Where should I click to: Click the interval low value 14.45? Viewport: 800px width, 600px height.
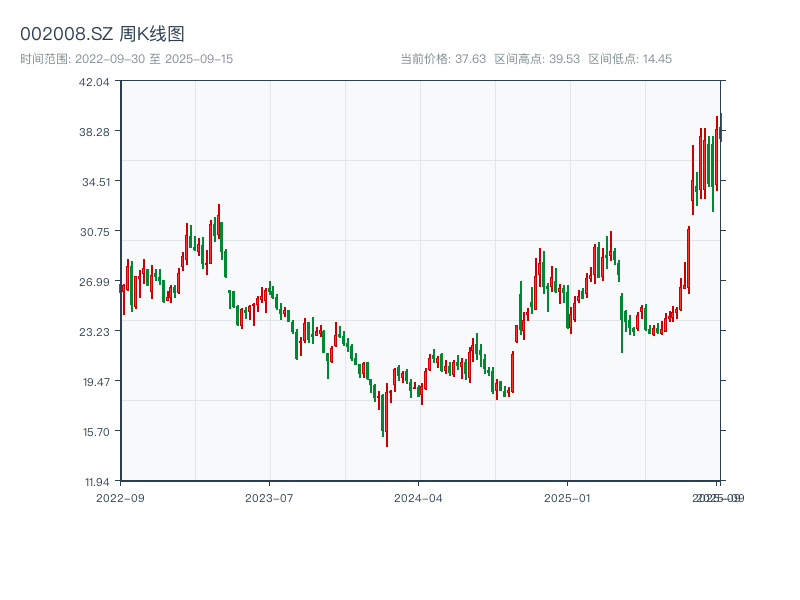(x=657, y=59)
